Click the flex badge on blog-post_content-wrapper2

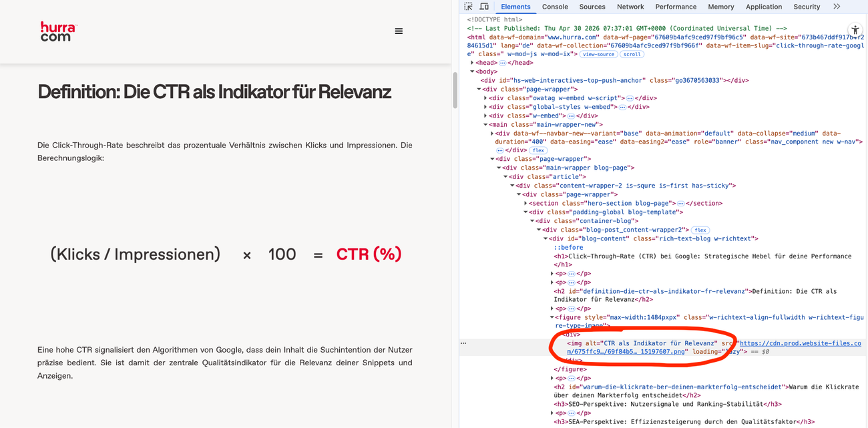699,230
